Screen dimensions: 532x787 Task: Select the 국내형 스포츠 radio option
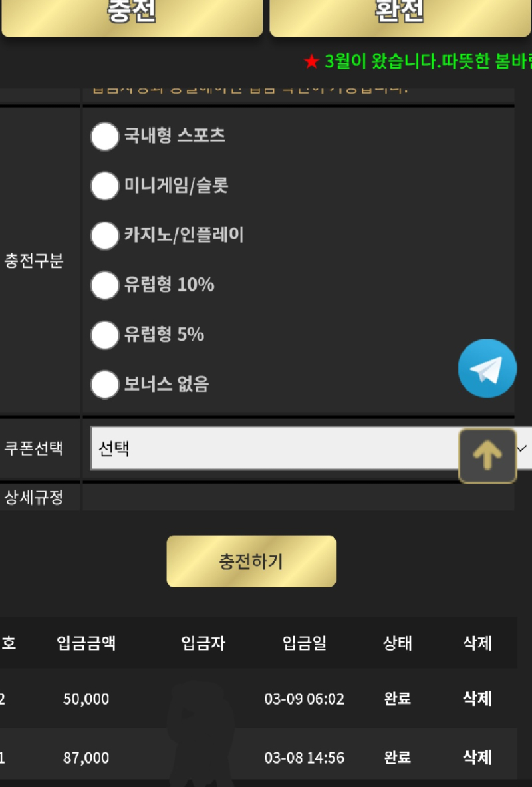(104, 136)
